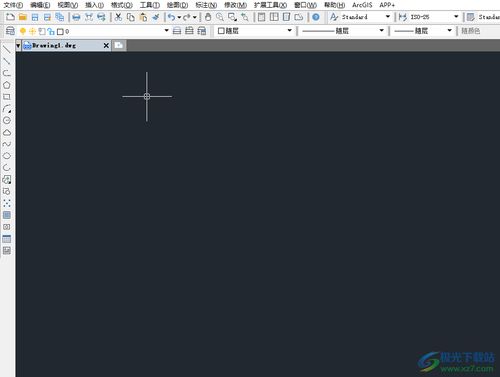Click the Save As icon

click(47, 17)
